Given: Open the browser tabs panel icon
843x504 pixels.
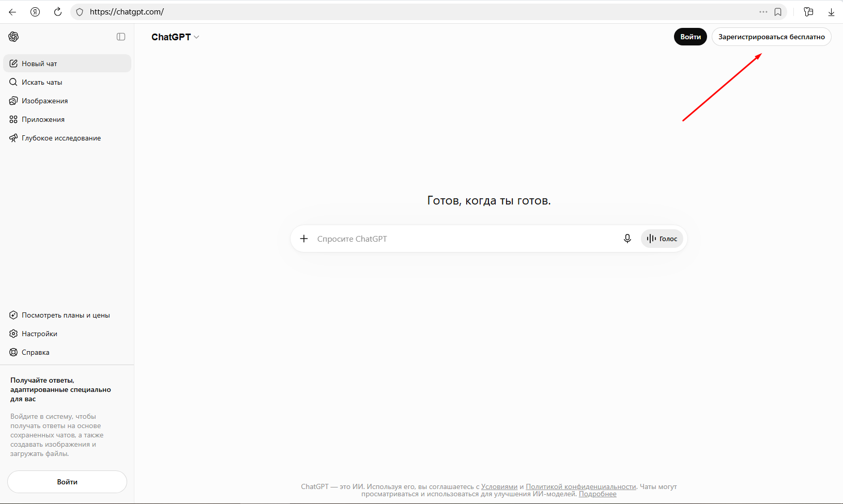Looking at the screenshot, I should coord(809,12).
